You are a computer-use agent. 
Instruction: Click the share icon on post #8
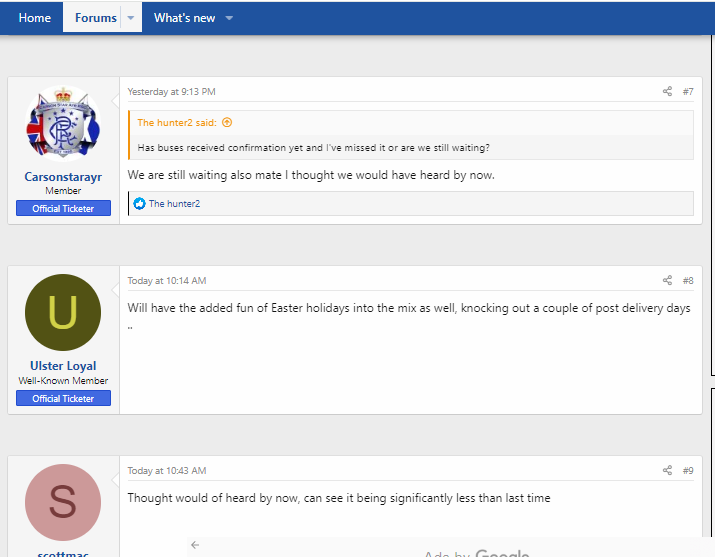[667, 281]
